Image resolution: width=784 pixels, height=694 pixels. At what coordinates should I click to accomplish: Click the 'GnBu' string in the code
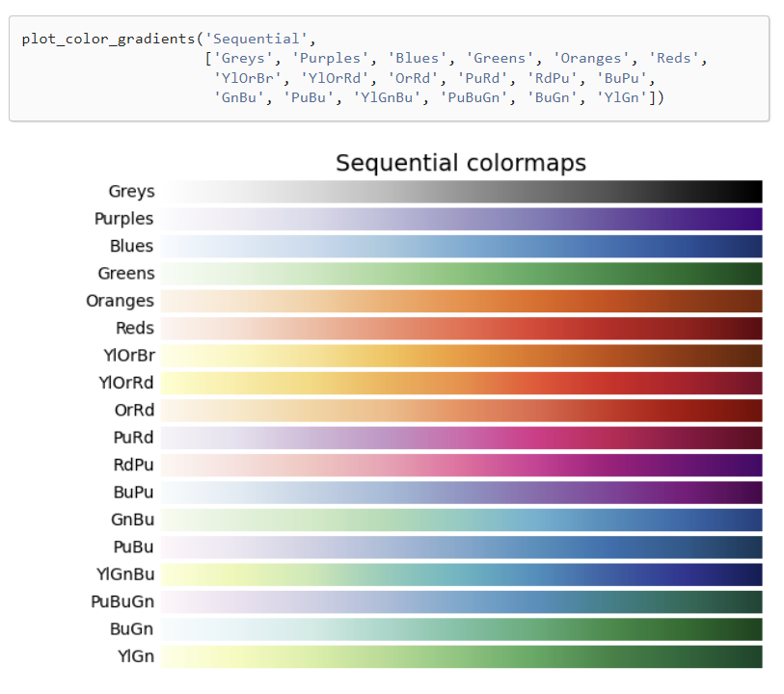238,98
